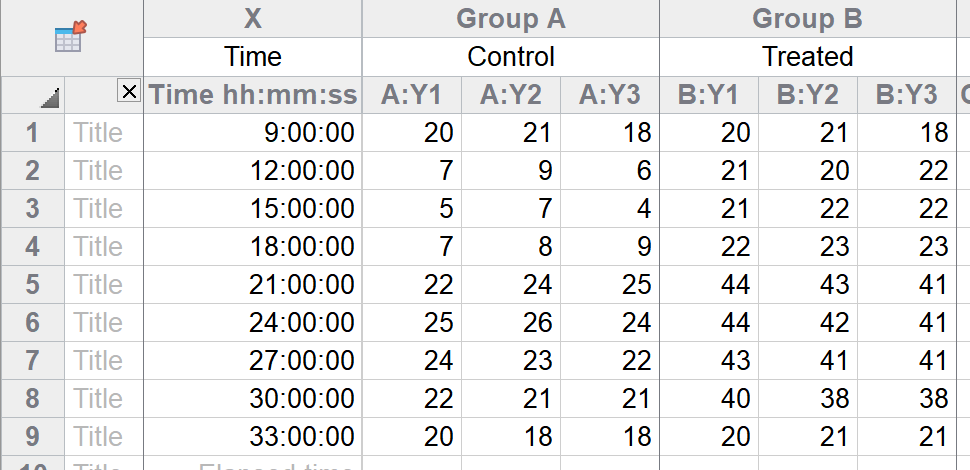
Task: Select row number 5 header
Action: tap(32, 284)
